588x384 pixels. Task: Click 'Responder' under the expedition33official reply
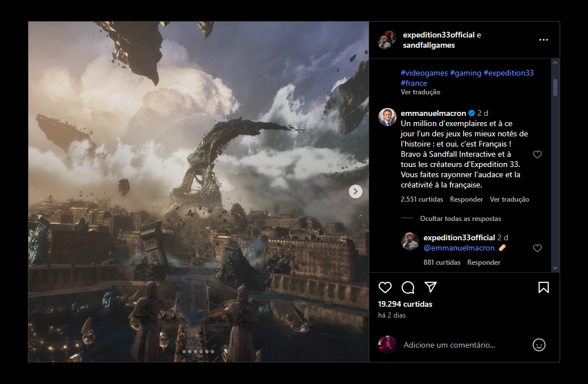[x=483, y=262]
